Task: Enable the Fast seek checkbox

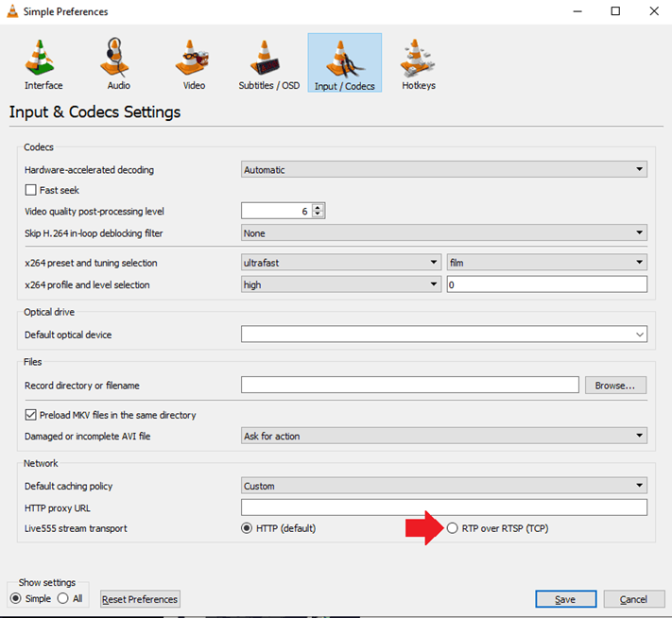Action: 31,190
